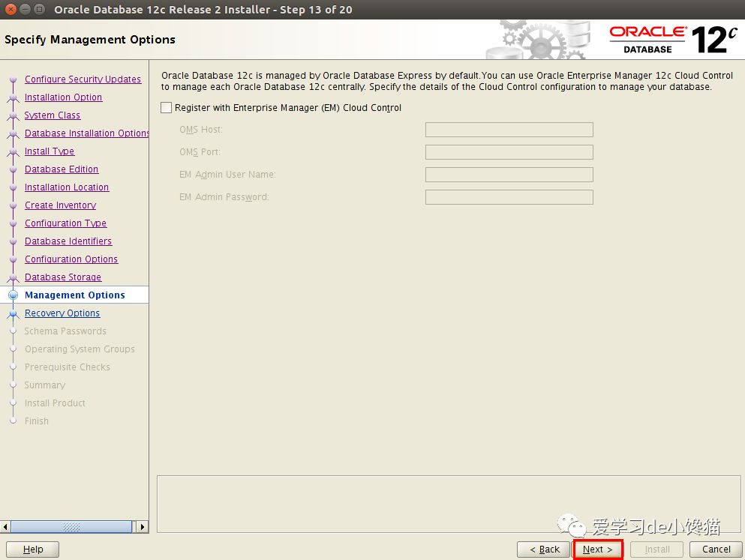Close the installer window
Image resolution: width=745 pixels, height=560 pixels.
tap(11, 9)
